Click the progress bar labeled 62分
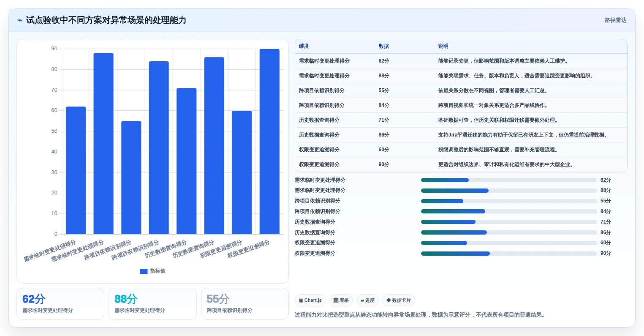The height and width of the screenshot is (336, 644). click(x=509, y=180)
